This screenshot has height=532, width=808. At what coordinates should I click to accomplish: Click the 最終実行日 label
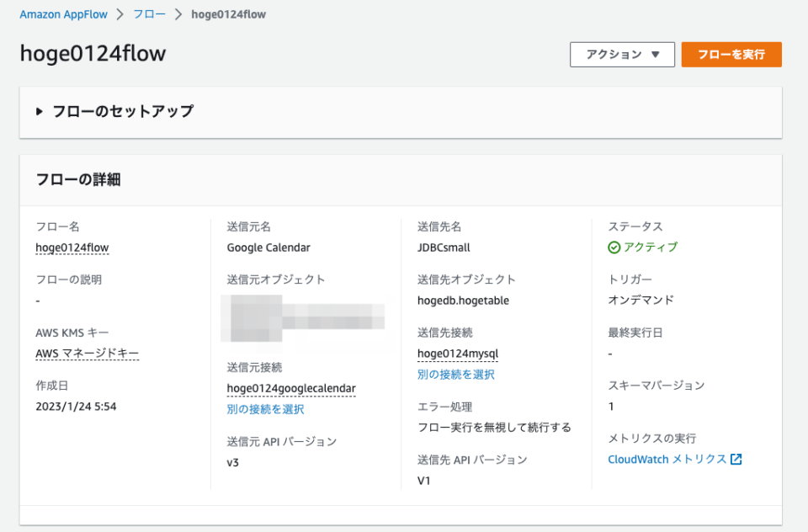[635, 333]
